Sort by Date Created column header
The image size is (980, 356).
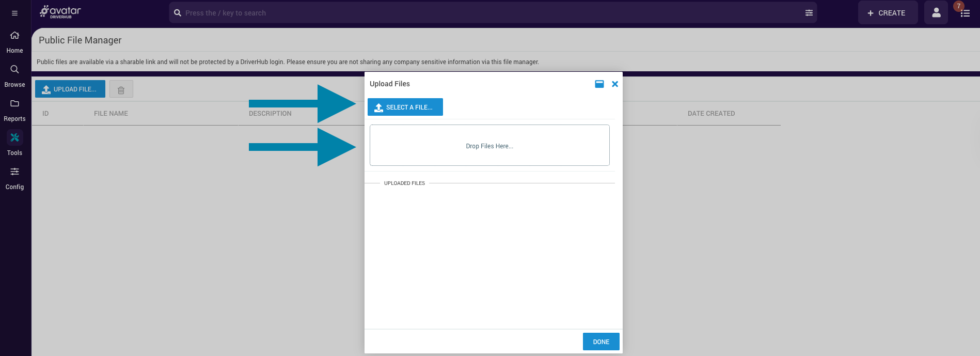[x=711, y=114]
